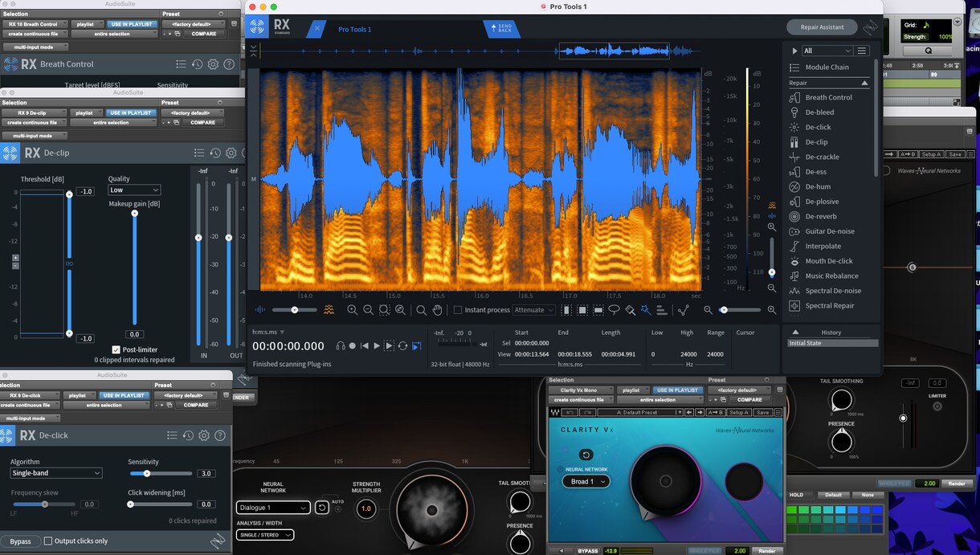Open De-click plugin settings gear

204,435
